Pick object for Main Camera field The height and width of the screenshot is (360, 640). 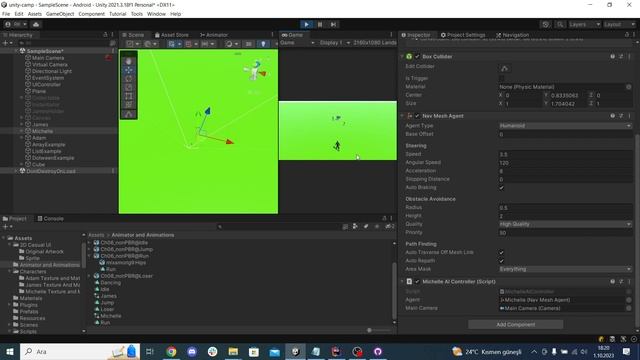[x=629, y=308]
